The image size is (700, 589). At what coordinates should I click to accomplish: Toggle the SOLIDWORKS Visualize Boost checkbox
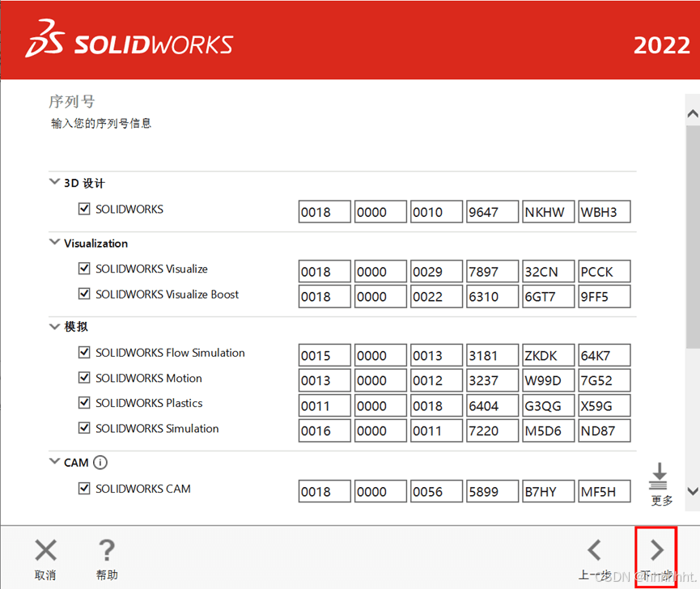coord(84,294)
